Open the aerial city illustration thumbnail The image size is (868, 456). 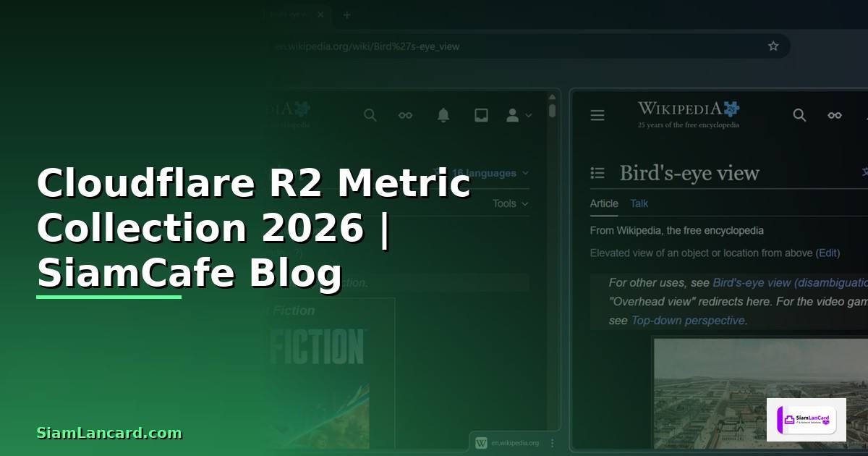pos(760,393)
